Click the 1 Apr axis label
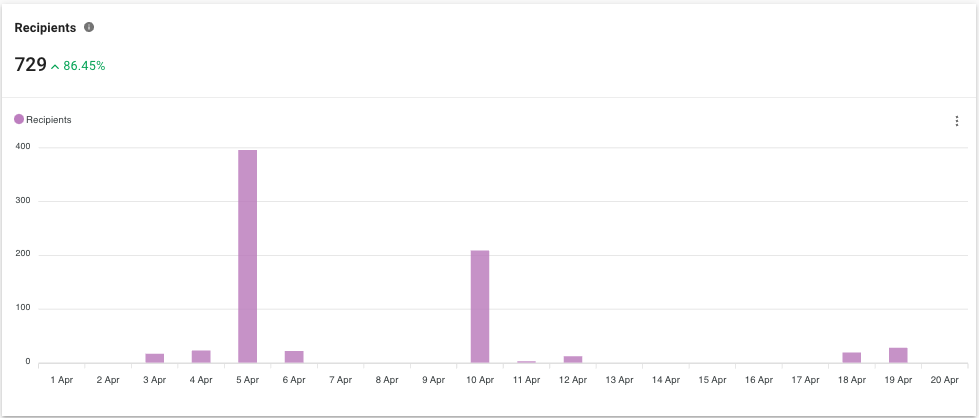The height and width of the screenshot is (418, 979). tap(61, 380)
